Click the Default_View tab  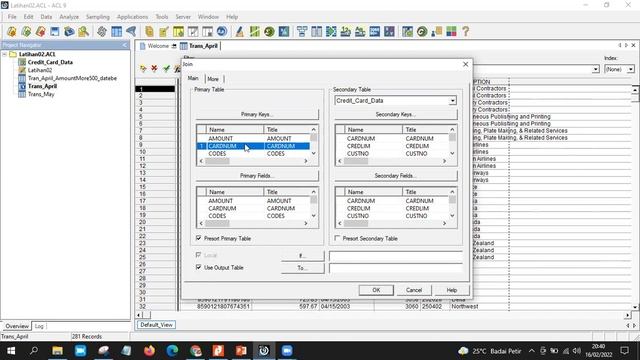point(156,325)
